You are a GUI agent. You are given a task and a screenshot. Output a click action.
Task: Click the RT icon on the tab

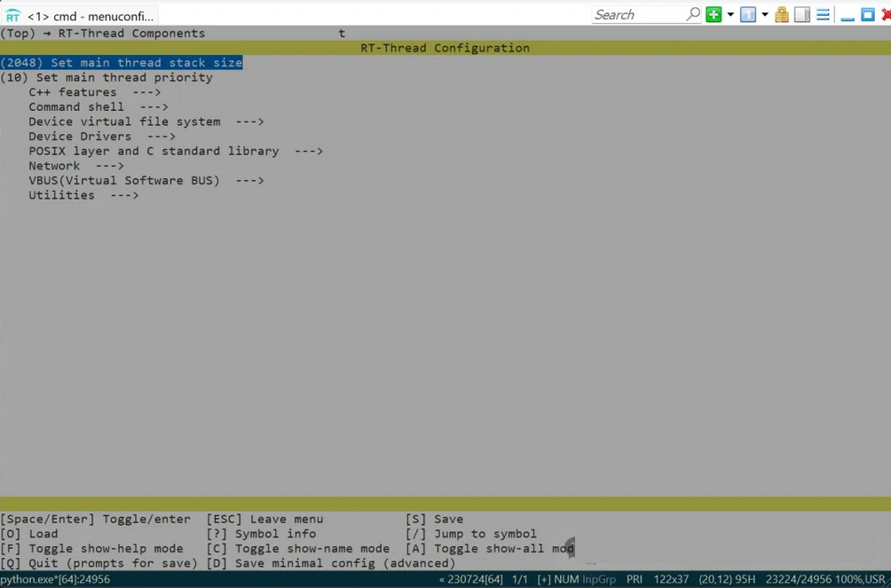[12, 17]
